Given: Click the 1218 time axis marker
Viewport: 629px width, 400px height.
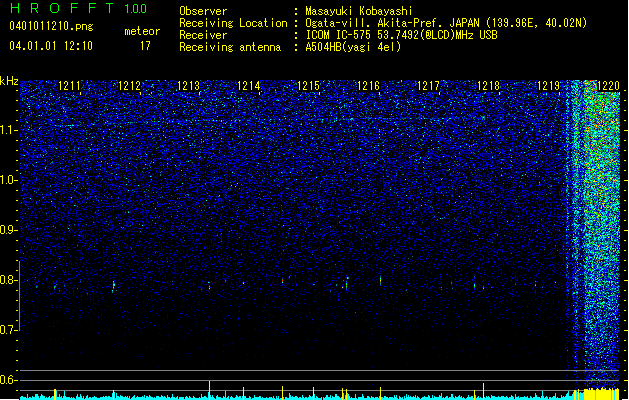Looking at the screenshot, I should (488, 86).
